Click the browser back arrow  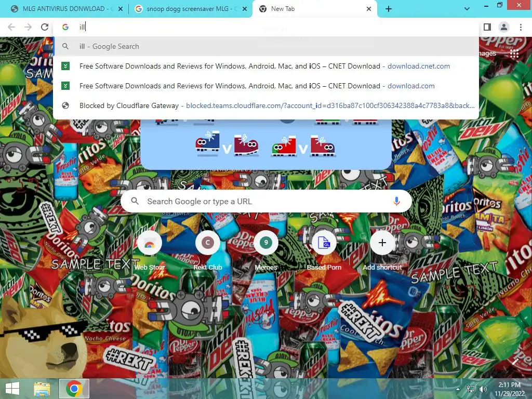(x=11, y=27)
